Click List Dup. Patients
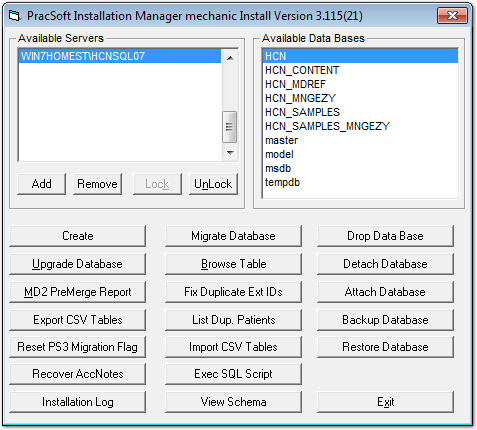The height and width of the screenshot is (430, 477). point(233,320)
